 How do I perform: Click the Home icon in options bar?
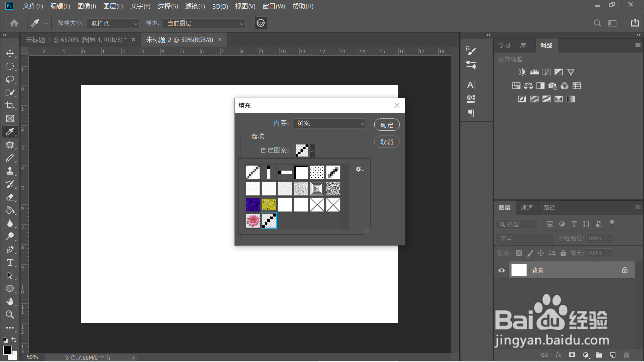(x=14, y=23)
